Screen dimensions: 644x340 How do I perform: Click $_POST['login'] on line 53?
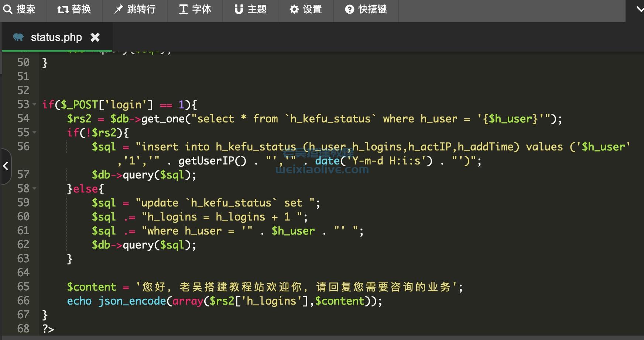click(x=107, y=105)
